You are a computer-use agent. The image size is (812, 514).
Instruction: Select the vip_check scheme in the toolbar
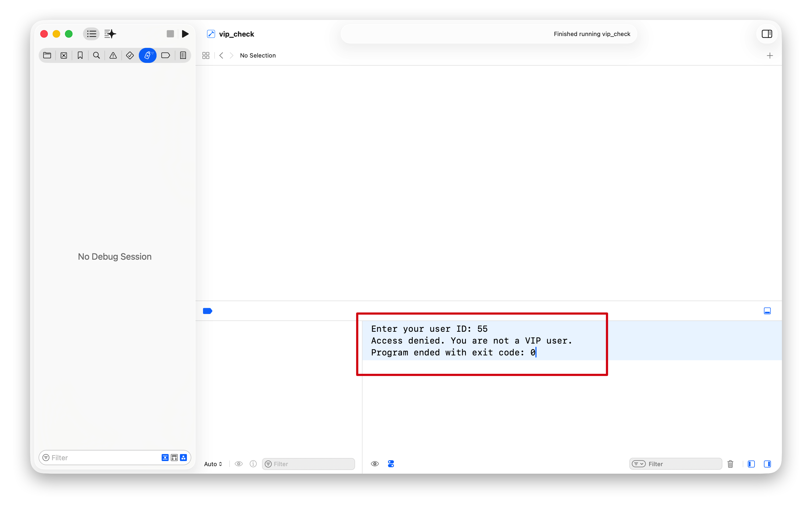coord(236,34)
